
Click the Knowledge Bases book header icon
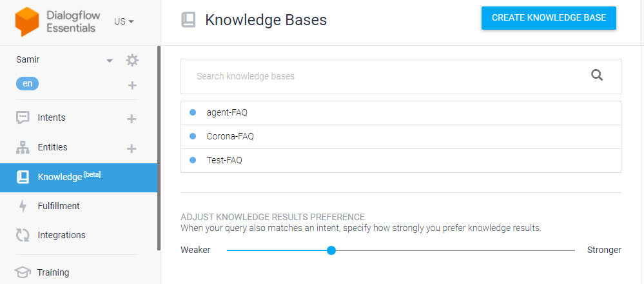click(188, 20)
